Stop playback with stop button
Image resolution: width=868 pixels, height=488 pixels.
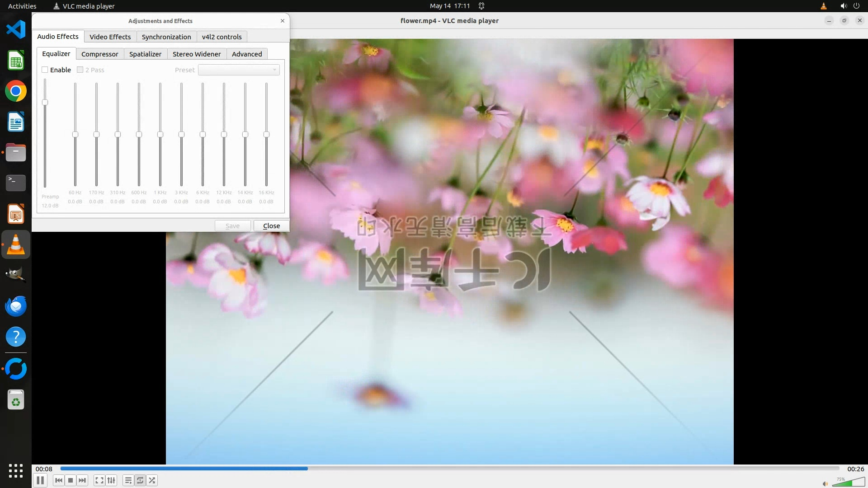point(71,480)
